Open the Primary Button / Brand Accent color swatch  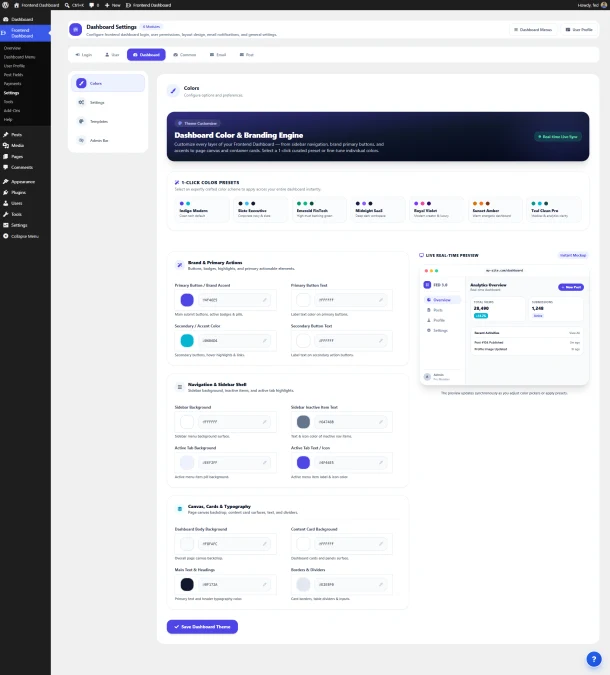pos(187,300)
